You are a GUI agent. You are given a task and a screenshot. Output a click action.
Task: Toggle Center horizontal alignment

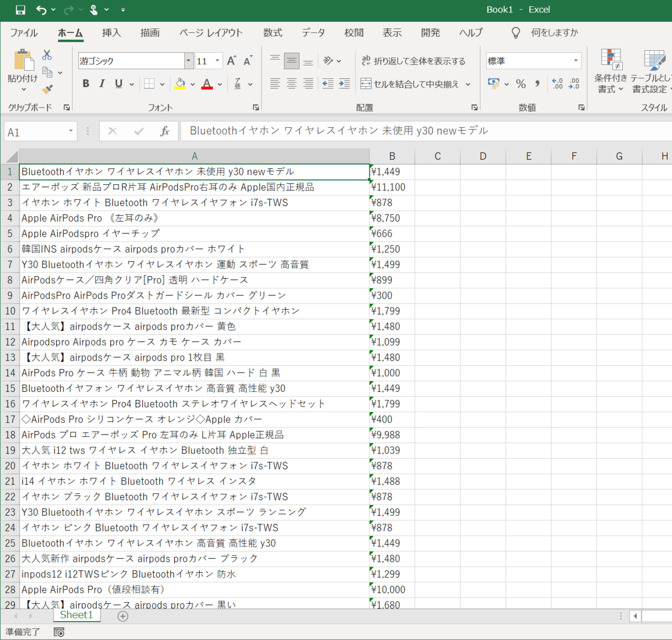click(x=292, y=84)
